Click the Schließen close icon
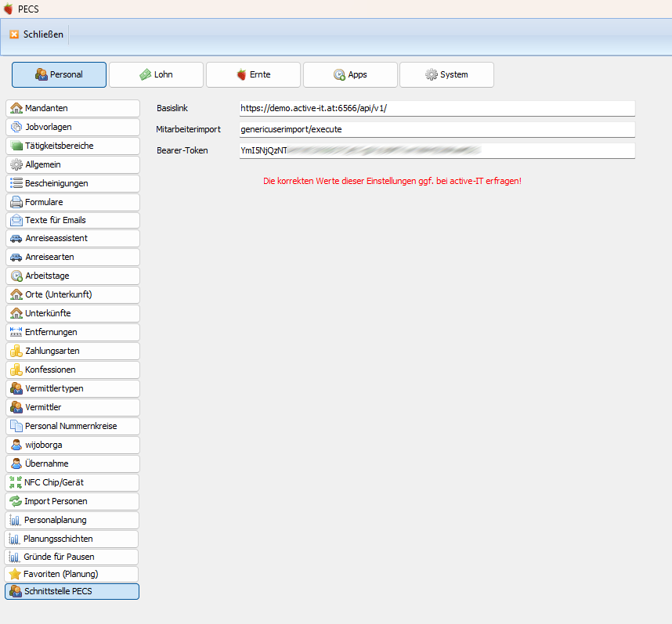Screen dimensions: 672x624 tap(14, 34)
